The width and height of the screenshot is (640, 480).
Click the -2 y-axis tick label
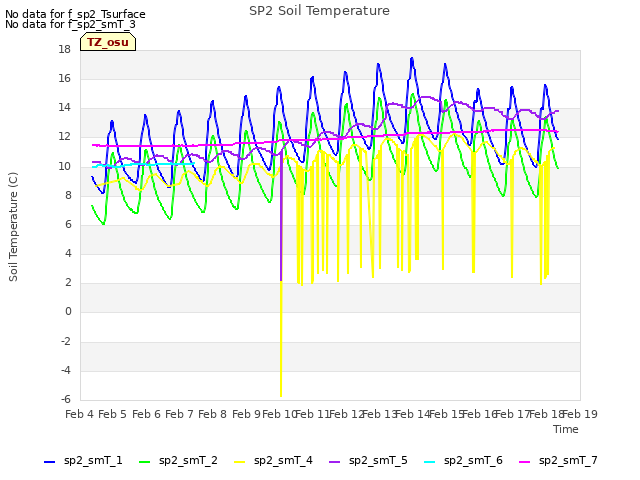(x=66, y=341)
